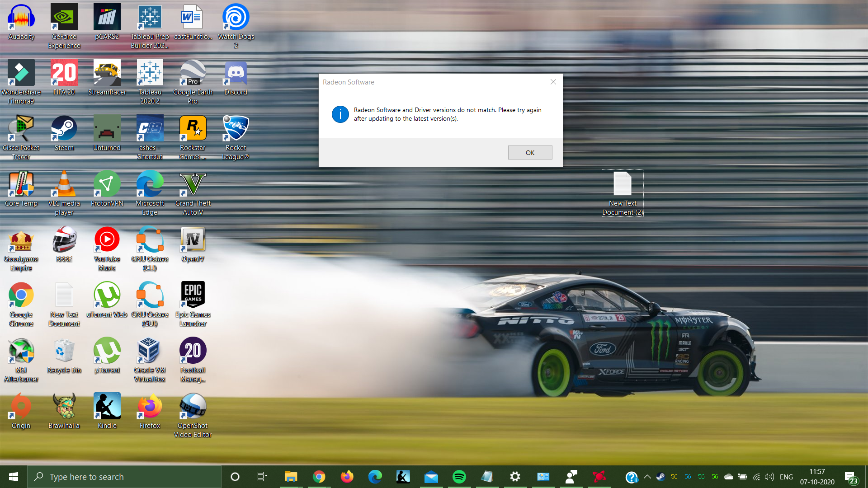Select the ProtonVPN shortcut
The image size is (868, 488).
pyautogui.click(x=107, y=188)
